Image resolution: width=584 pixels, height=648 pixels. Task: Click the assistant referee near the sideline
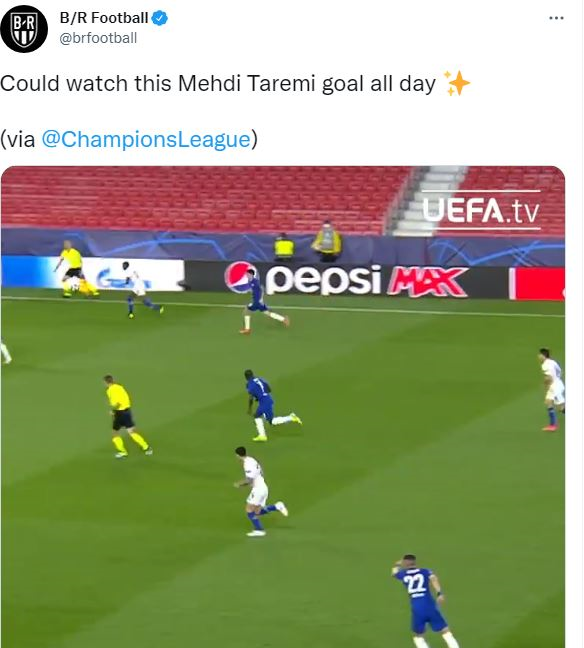(x=74, y=268)
